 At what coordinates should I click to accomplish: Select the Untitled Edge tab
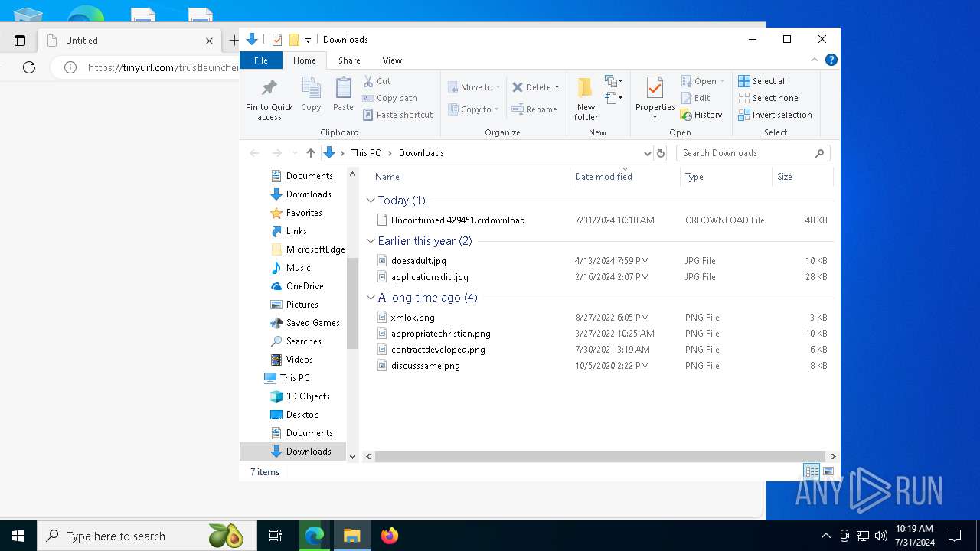[x=129, y=41]
